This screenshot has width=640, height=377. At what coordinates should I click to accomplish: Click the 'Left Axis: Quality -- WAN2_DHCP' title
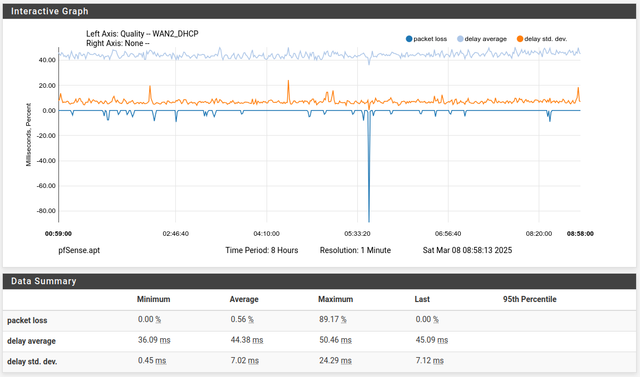(x=142, y=34)
